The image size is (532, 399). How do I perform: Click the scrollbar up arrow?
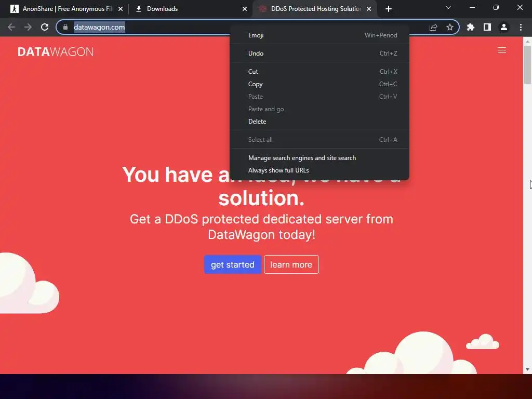click(527, 41)
